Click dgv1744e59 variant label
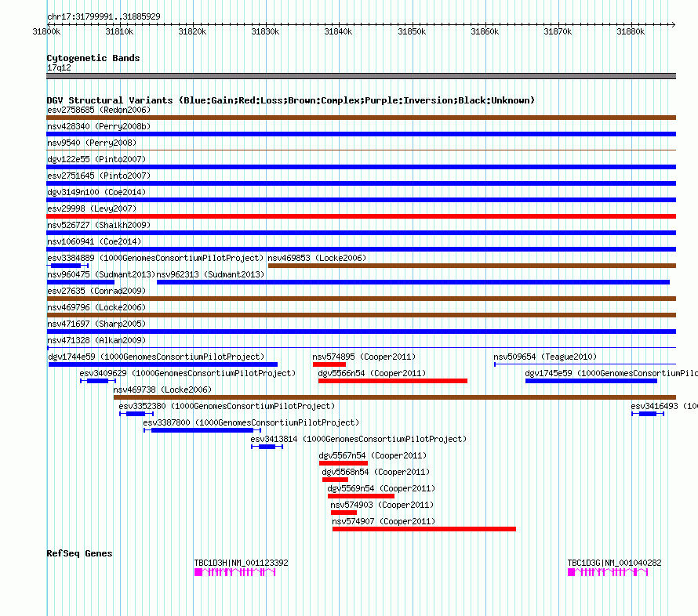 point(156,357)
